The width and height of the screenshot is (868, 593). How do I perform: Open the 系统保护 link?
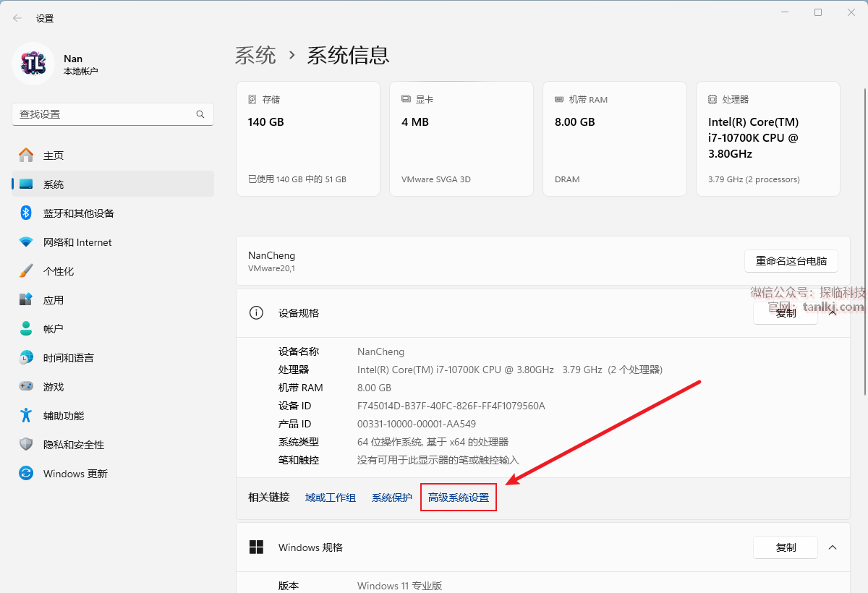[391, 498]
